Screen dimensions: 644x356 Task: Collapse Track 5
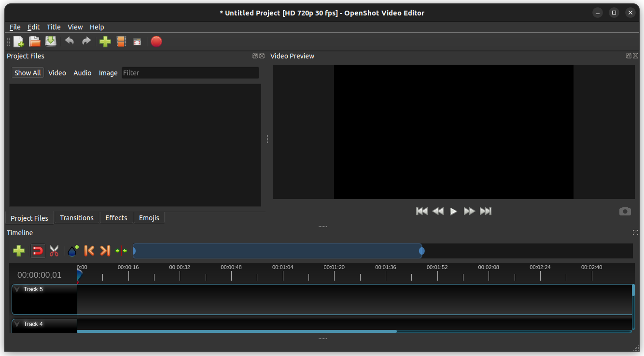(x=17, y=289)
